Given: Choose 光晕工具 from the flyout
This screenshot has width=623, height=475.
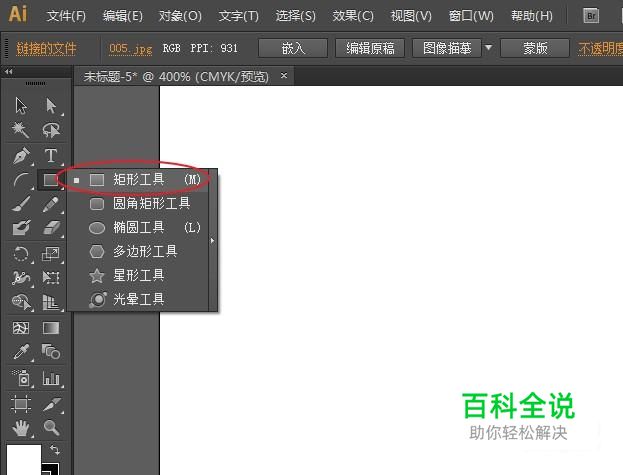Looking at the screenshot, I should pyautogui.click(x=137, y=299).
